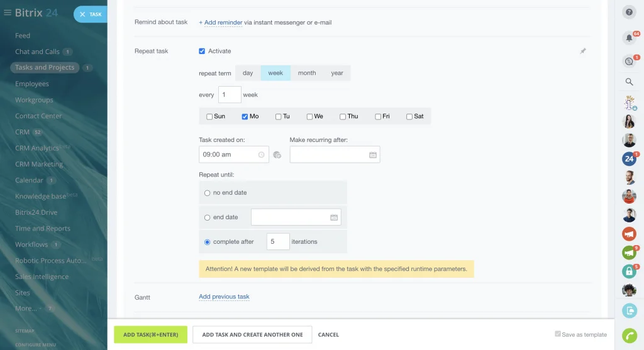Screen dimensions: 644x350
Task: Click the Add previous task link
Action: [224, 297]
